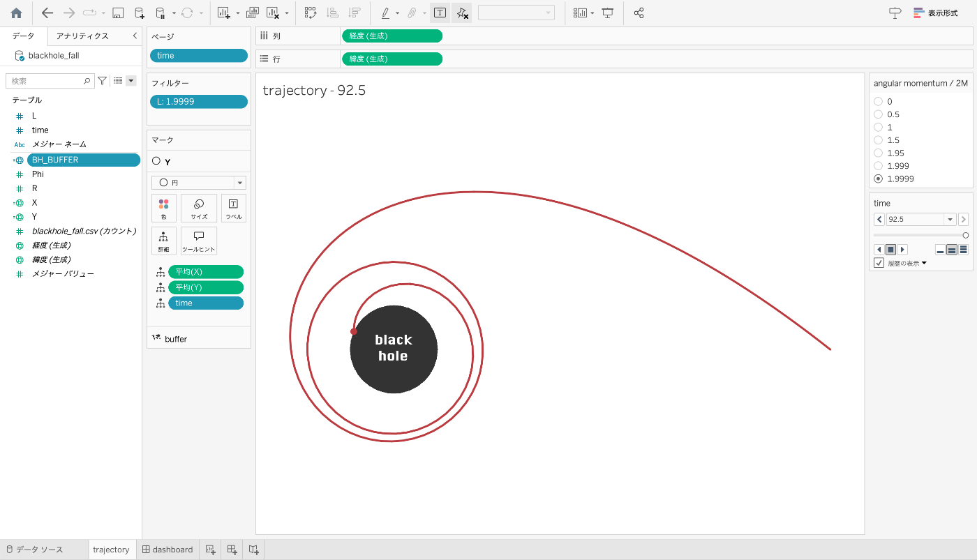Add new worksheet tab icon at bottom
This screenshot has height=560, width=977.
210,550
